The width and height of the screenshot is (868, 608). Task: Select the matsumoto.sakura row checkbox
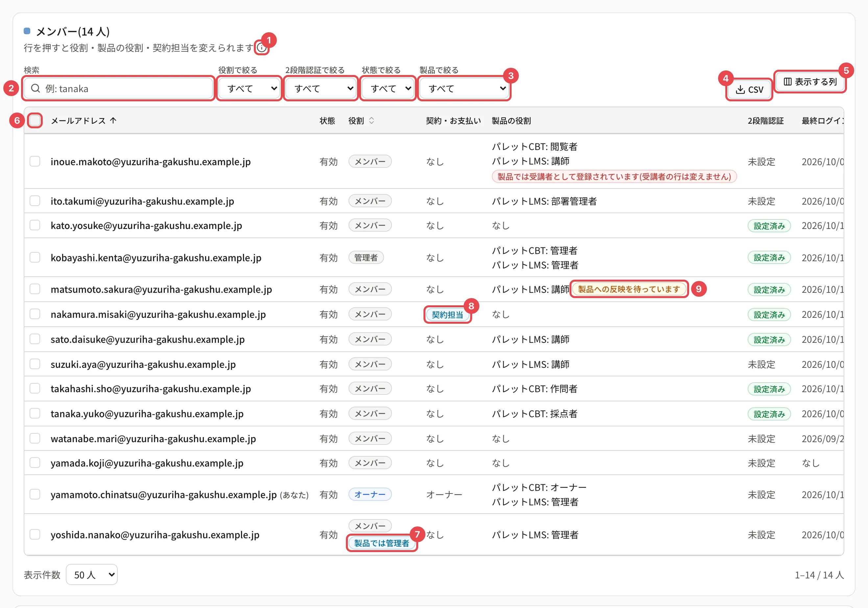pos(35,290)
